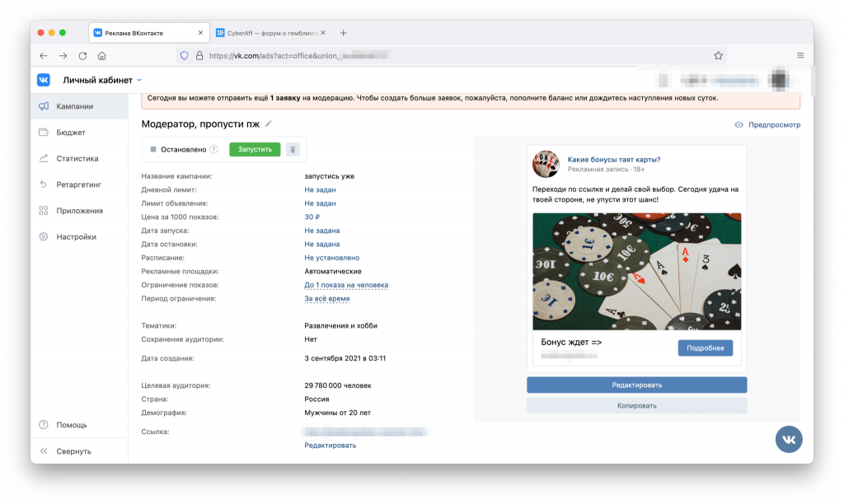Click the text Развлечения и хобби
The image size is (844, 504).
point(340,325)
